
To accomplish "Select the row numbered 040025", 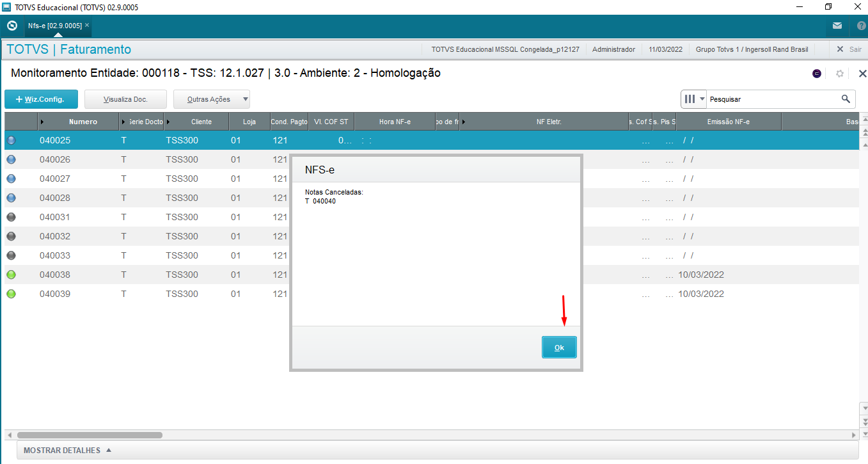I will point(430,140).
